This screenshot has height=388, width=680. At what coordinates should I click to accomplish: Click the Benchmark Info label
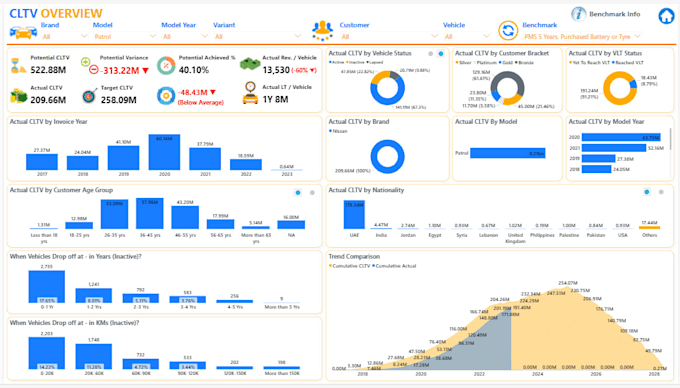point(614,14)
